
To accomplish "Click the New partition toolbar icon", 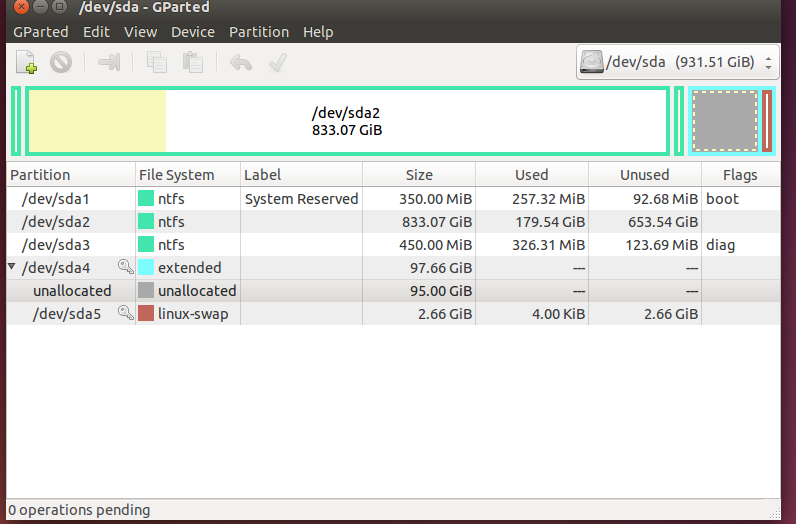I will [27, 63].
